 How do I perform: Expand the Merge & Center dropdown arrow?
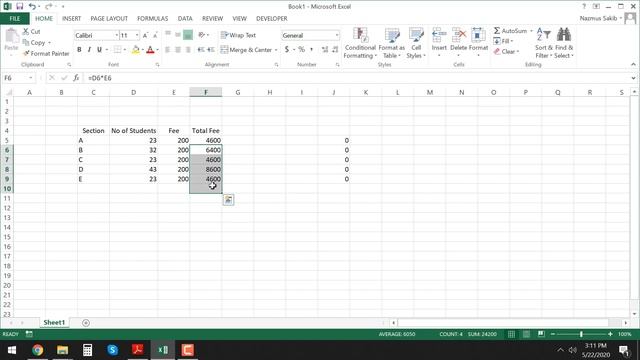276,50
